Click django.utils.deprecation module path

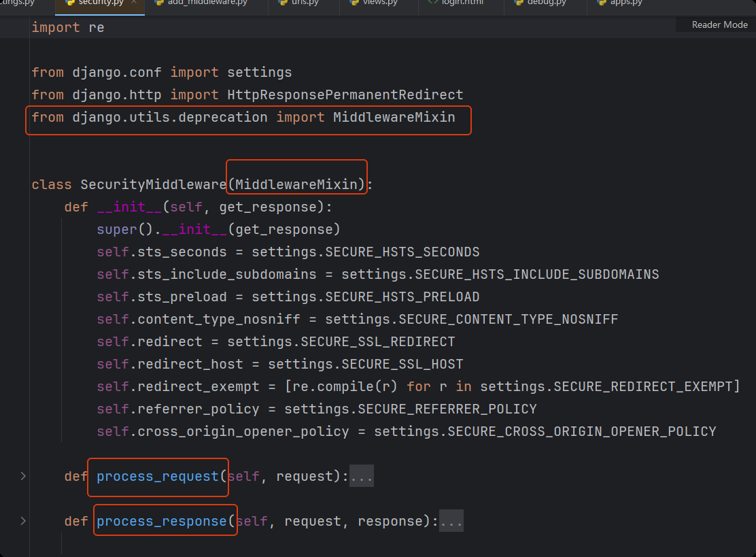coord(170,117)
